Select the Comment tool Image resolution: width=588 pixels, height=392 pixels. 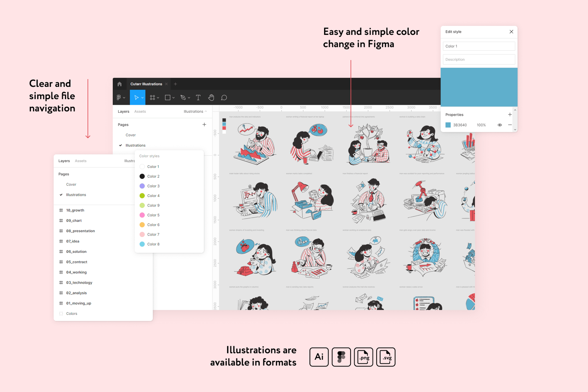click(x=224, y=98)
